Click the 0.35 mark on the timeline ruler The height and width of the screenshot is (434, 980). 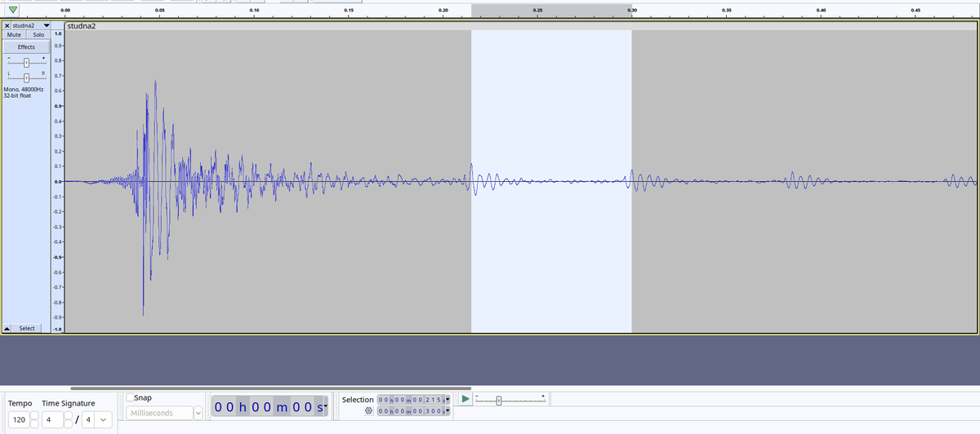727,9
